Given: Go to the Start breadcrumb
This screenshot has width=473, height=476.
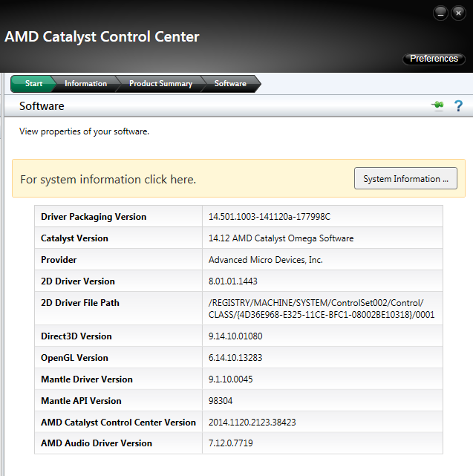Looking at the screenshot, I should (33, 83).
